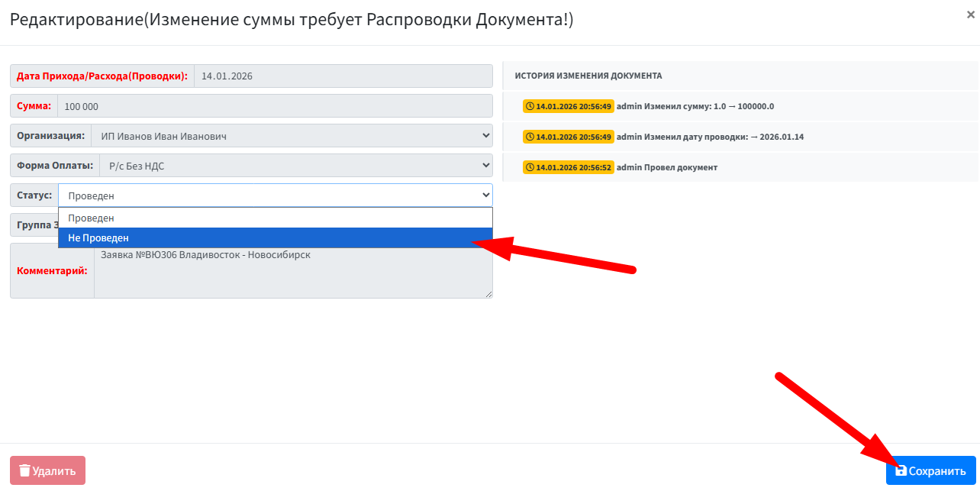The image size is (980, 491).
Task: Click the 'Провел документ' history timestamp badge
Action: pyautogui.click(x=569, y=167)
